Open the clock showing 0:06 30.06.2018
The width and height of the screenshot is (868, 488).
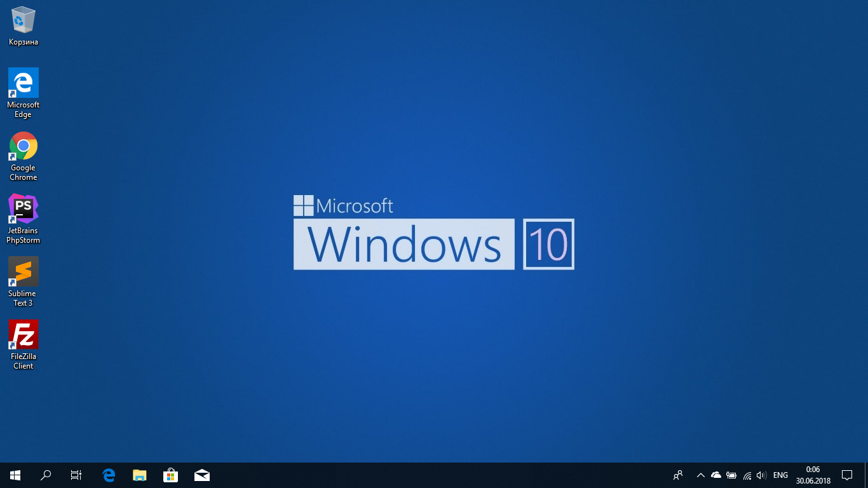(x=813, y=475)
